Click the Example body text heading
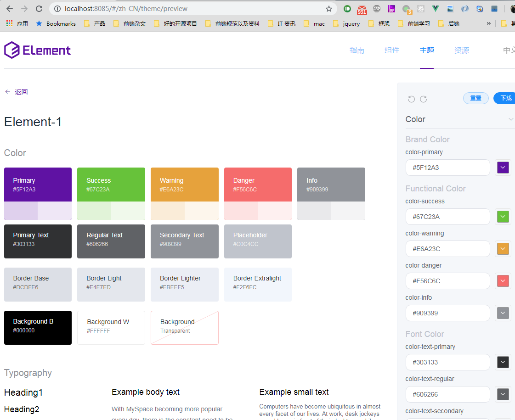The image size is (515, 420). (x=146, y=392)
